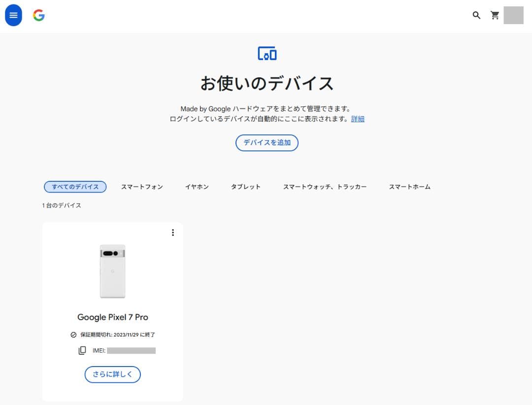Screen dimensions: 532x405
Task: Click さらに詳しく on the Pixel 7 Pro card
Action: 112,374
